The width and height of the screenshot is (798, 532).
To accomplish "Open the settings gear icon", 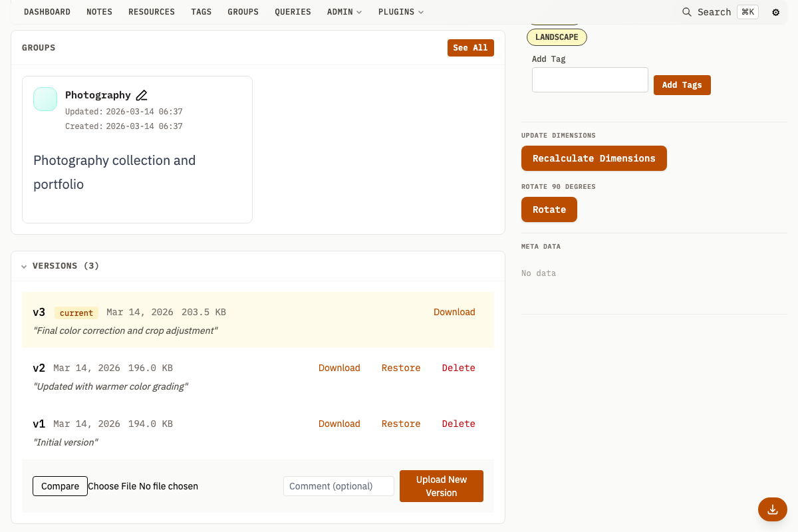I will [x=775, y=12].
